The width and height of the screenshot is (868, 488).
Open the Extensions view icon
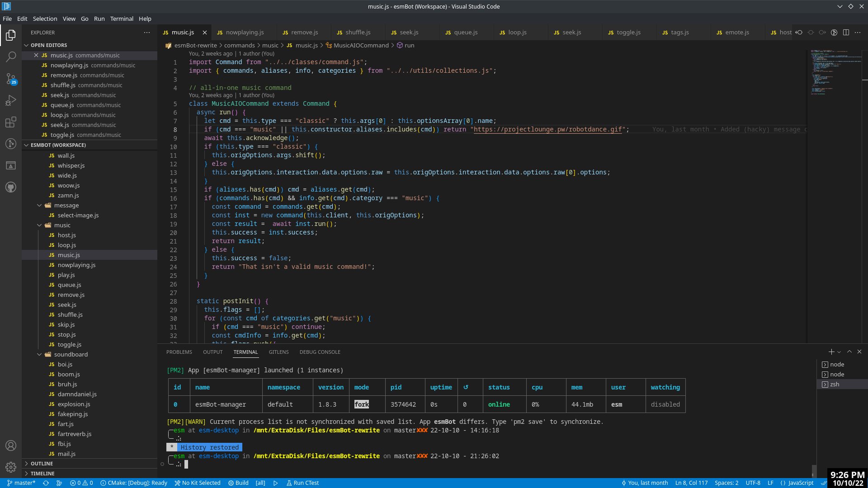click(x=11, y=122)
